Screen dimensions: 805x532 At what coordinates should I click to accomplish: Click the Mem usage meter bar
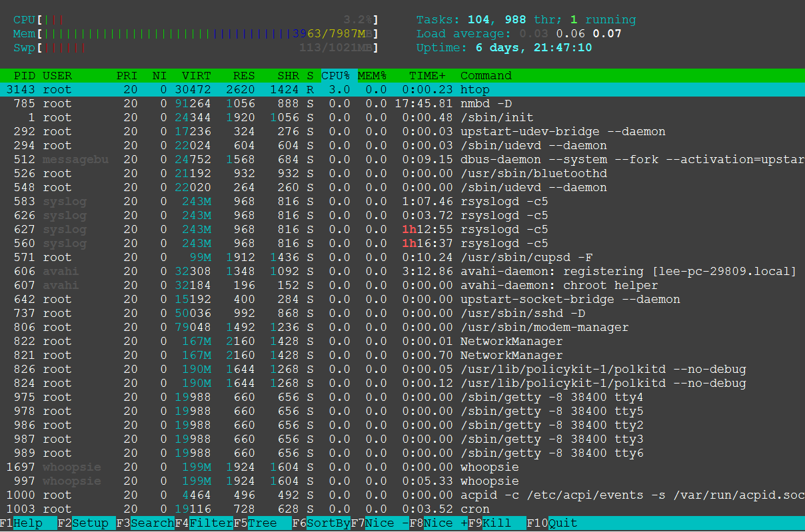[x=196, y=34]
